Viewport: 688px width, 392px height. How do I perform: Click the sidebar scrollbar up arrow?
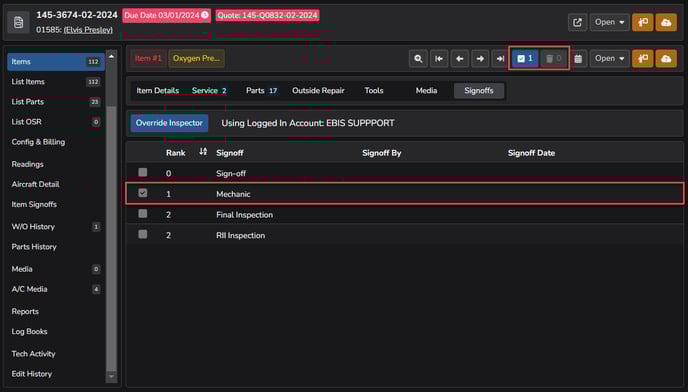pyautogui.click(x=111, y=56)
